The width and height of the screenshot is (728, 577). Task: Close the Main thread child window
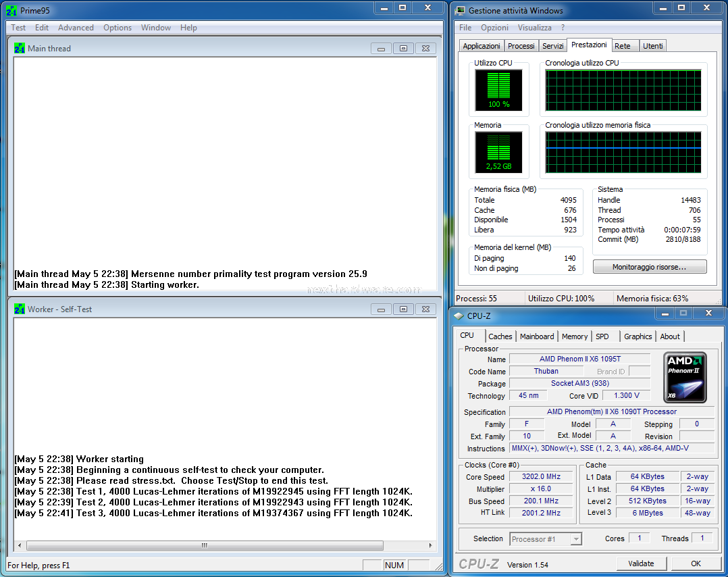pyautogui.click(x=425, y=49)
